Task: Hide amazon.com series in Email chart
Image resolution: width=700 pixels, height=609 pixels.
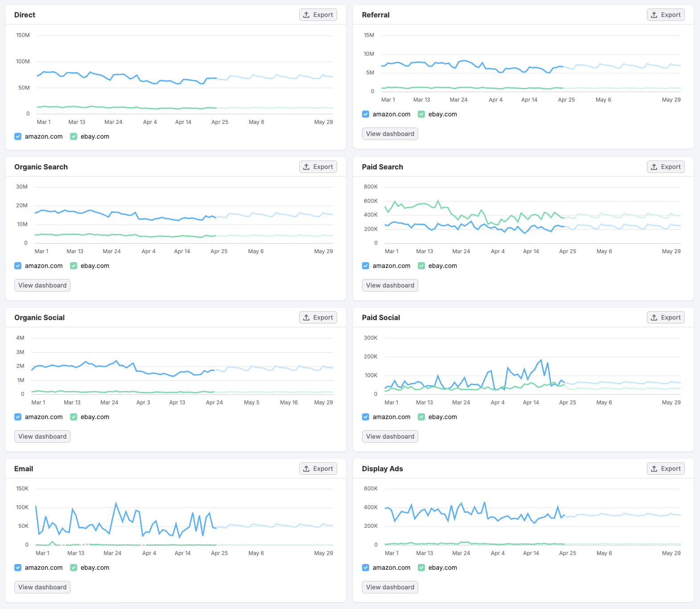Action: click(x=18, y=568)
